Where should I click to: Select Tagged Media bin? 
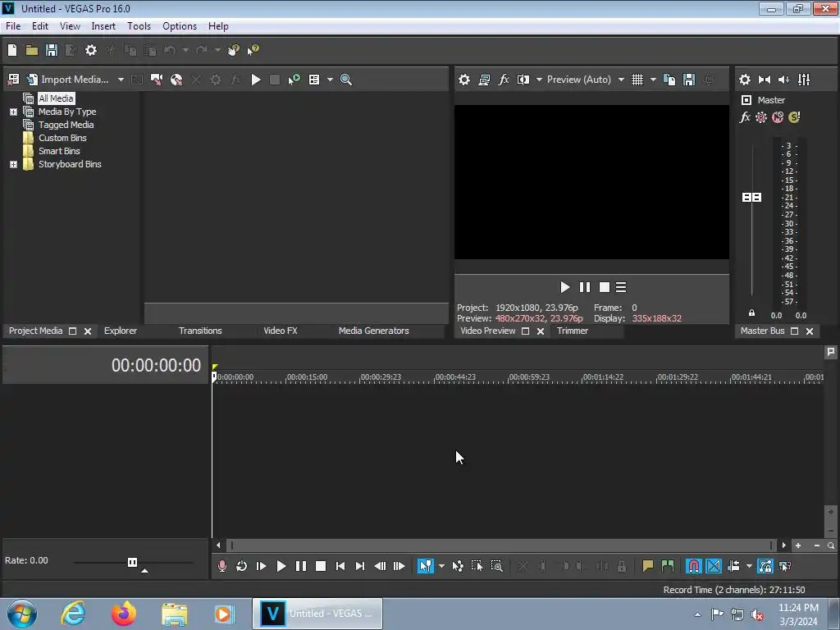click(x=66, y=125)
